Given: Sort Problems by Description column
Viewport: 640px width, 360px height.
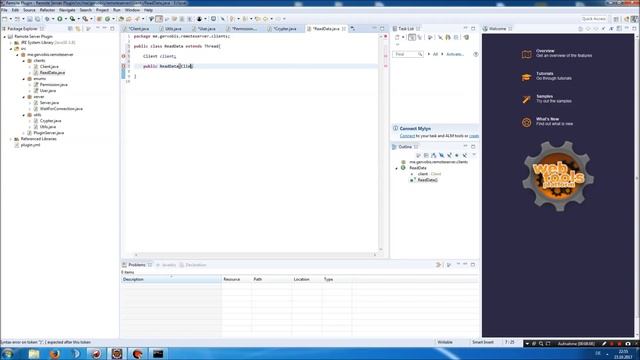Looking at the screenshot, I should 171,280.
